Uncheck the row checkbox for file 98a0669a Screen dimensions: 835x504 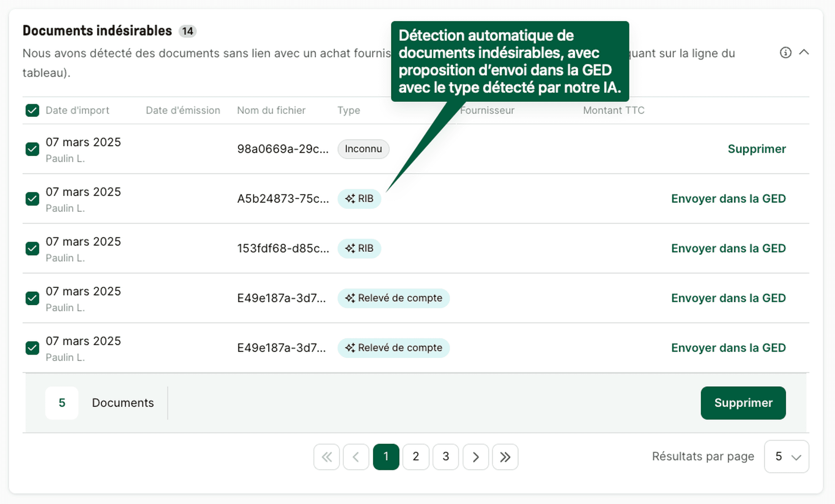coord(32,149)
